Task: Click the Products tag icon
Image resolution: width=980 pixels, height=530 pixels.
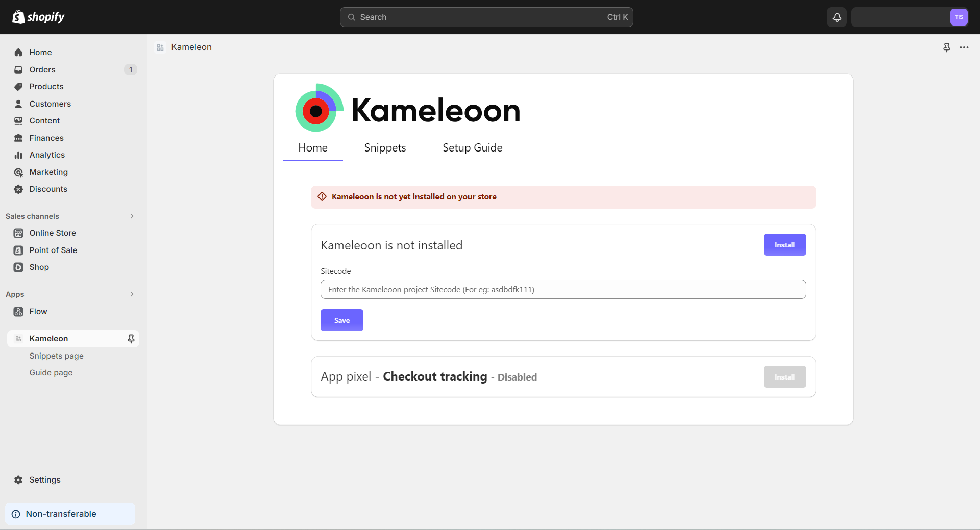Action: point(18,87)
